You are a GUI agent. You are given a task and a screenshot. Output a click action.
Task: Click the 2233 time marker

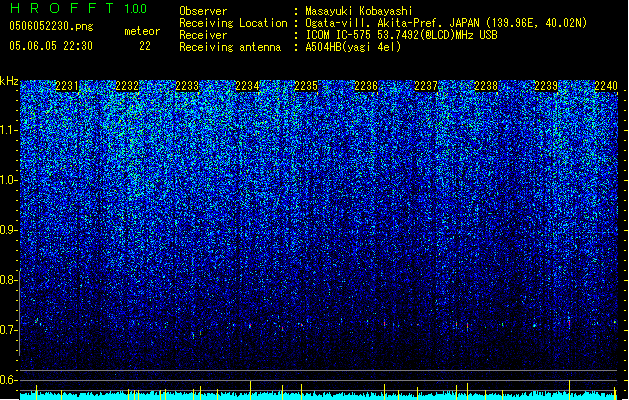point(187,86)
